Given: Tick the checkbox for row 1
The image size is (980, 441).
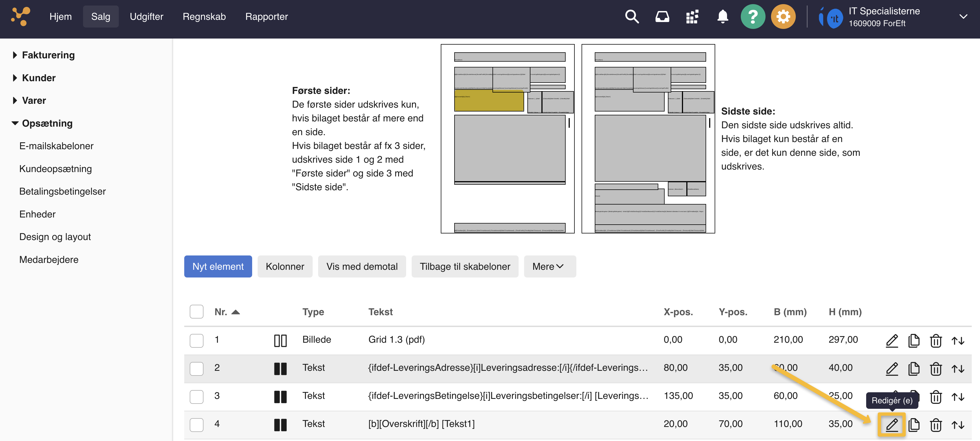Looking at the screenshot, I should 196,340.
